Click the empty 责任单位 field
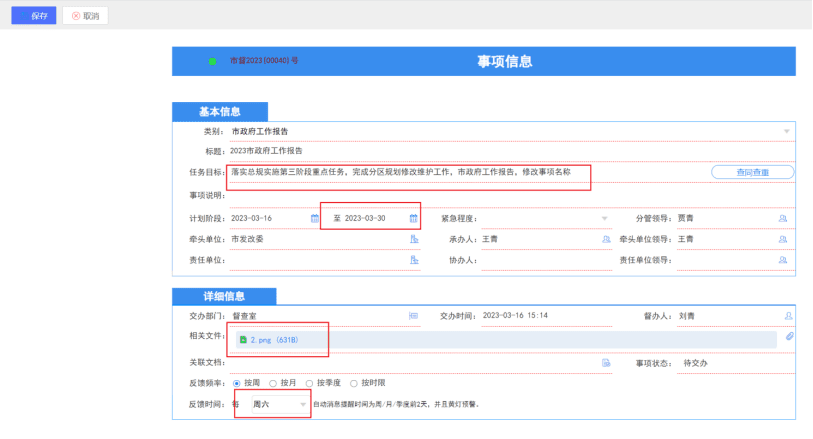This screenshot has height=439, width=813. click(x=318, y=260)
